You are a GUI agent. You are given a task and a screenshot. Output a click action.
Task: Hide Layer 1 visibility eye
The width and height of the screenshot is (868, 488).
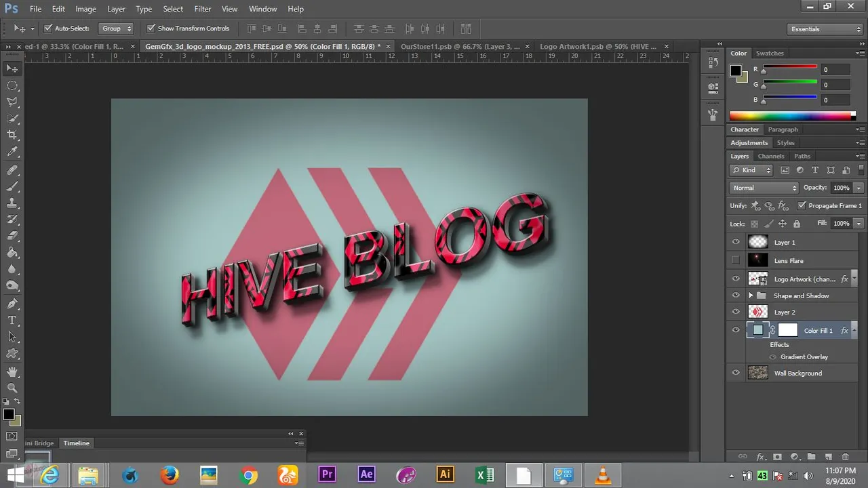tap(736, 242)
